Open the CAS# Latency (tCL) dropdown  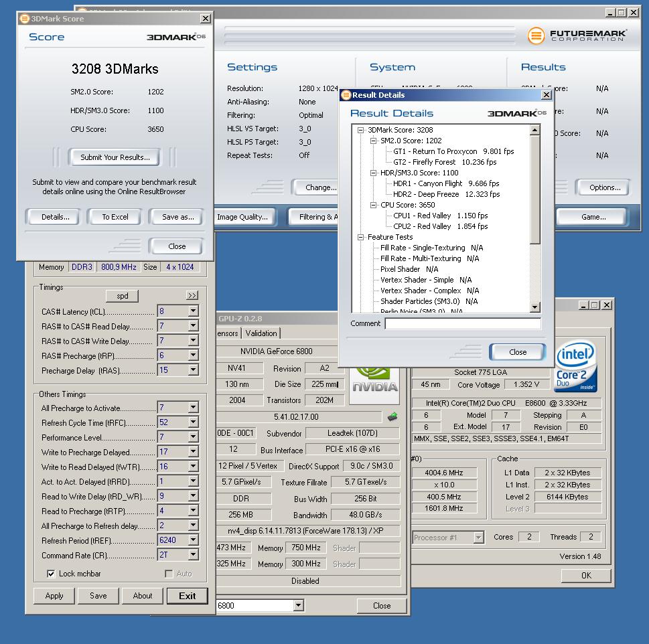(194, 311)
